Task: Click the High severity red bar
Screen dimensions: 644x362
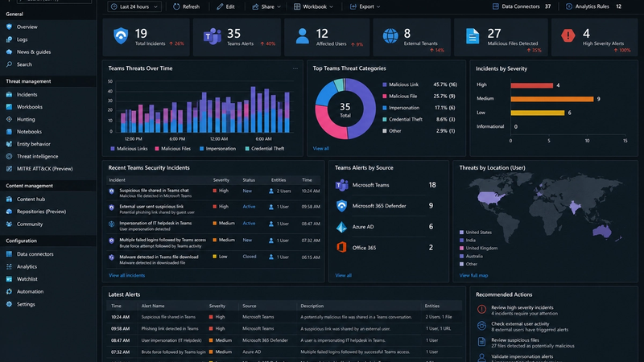Action: tap(532, 85)
